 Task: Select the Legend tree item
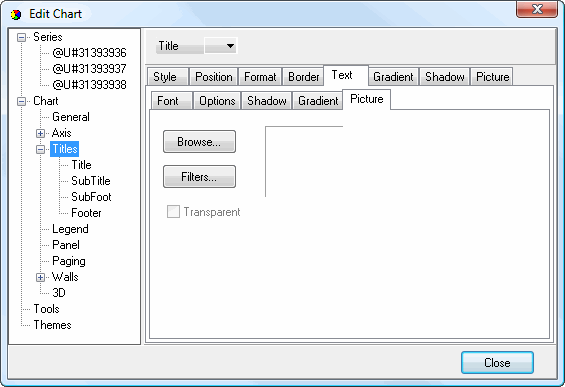(70, 229)
